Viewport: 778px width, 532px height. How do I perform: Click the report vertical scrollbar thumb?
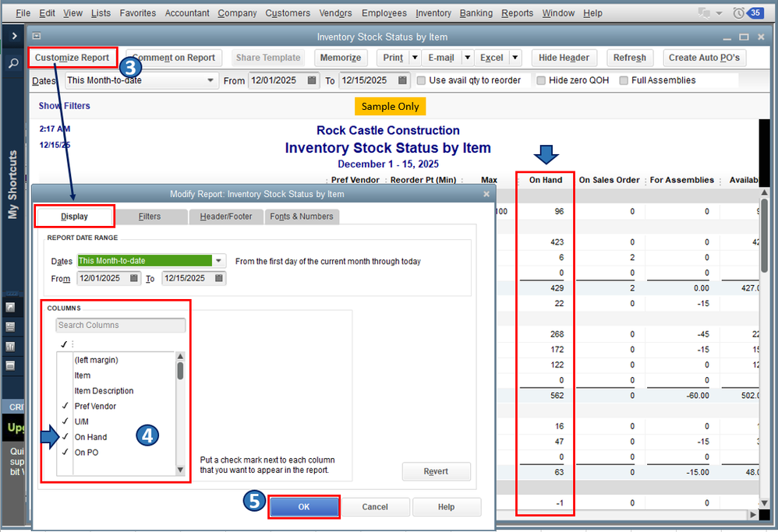click(764, 235)
